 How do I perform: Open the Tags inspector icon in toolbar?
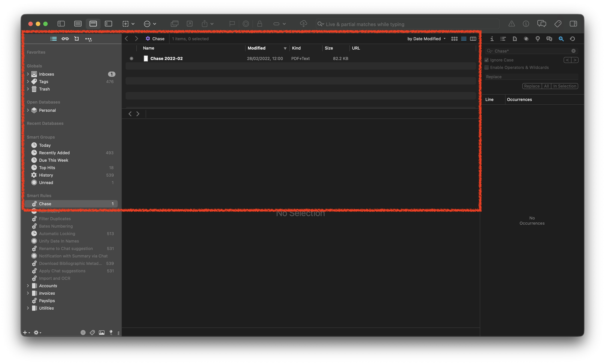[558, 24]
